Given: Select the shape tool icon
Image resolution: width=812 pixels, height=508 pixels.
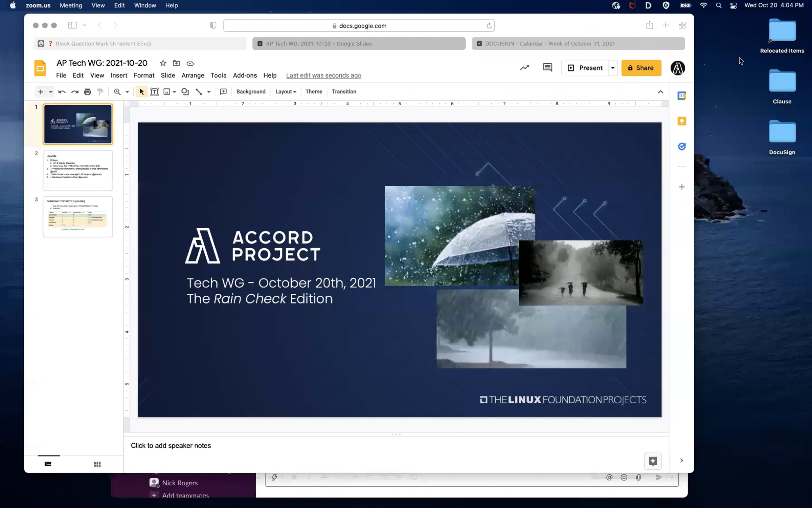Looking at the screenshot, I should click(185, 92).
